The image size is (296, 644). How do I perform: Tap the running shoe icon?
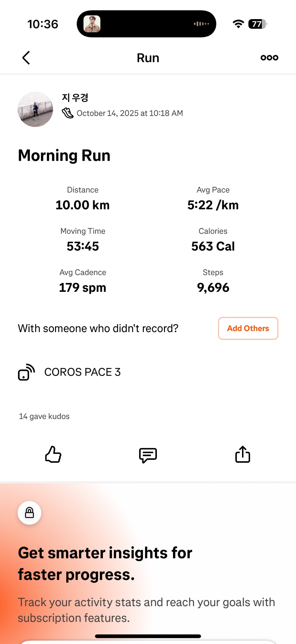(x=68, y=113)
